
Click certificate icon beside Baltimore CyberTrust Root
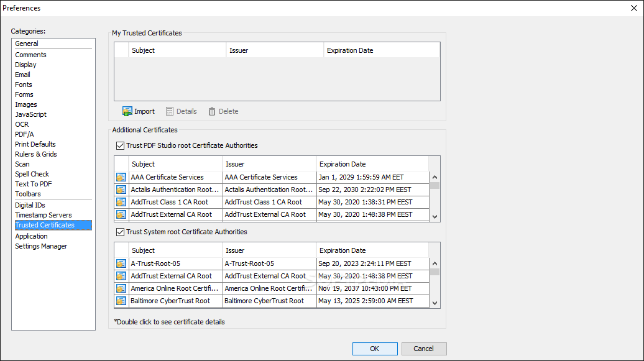[121, 301]
